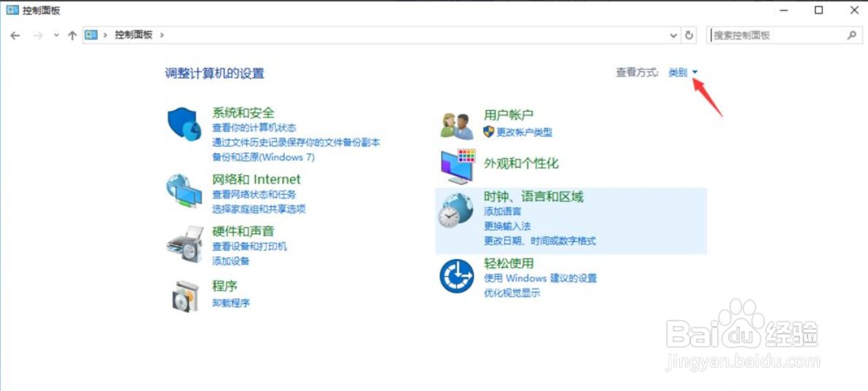Viewport: 868px width, 391px height.
Task: Open 硬件和声音 category link
Action: (x=243, y=231)
